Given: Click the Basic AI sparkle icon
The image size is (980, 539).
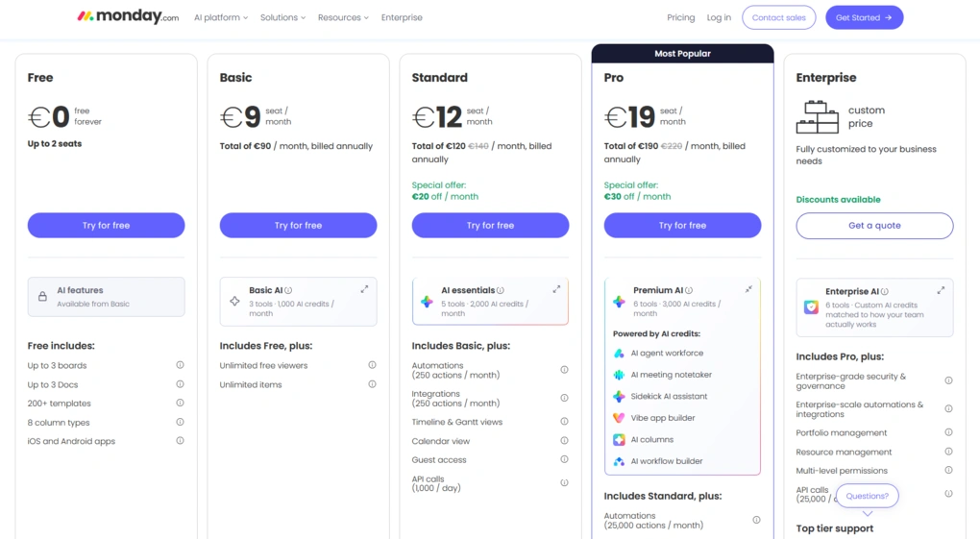Looking at the screenshot, I should 235,301.
